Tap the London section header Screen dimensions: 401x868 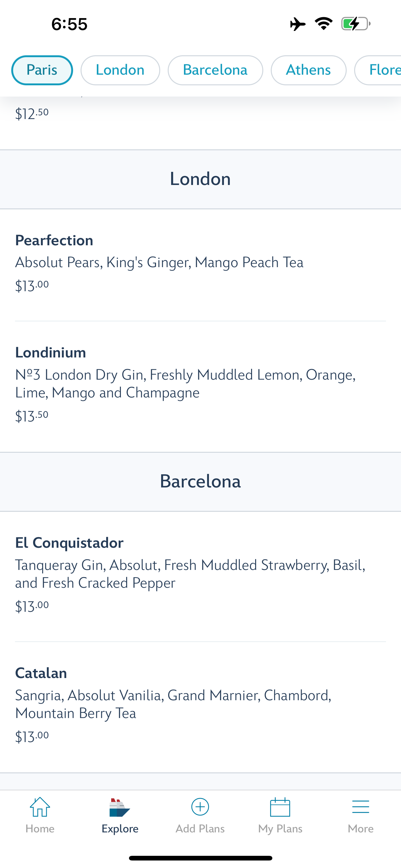click(200, 179)
